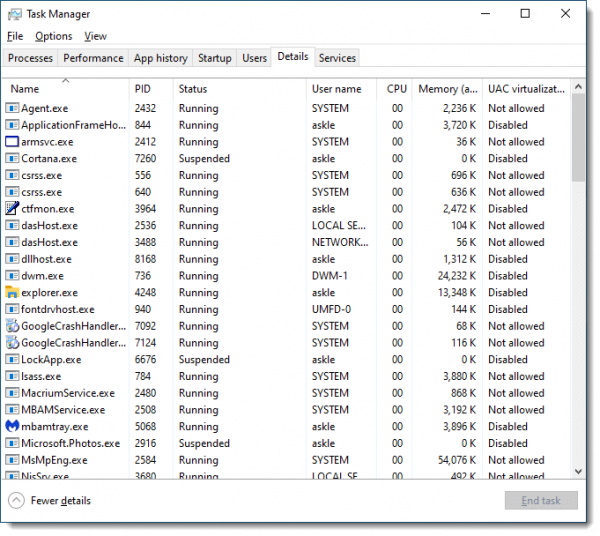Click the dwm.exe process icon

click(12, 276)
